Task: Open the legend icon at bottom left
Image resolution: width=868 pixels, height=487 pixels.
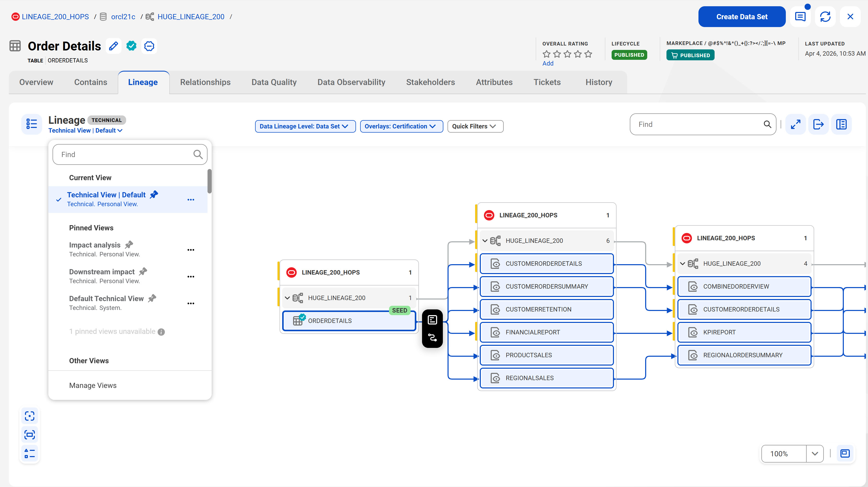Action: (x=30, y=453)
